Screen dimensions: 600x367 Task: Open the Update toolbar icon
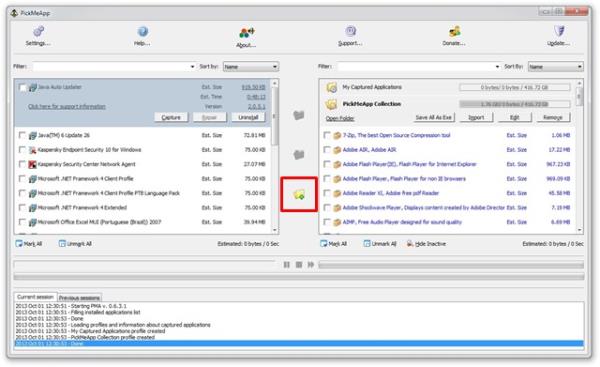pyautogui.click(x=559, y=35)
